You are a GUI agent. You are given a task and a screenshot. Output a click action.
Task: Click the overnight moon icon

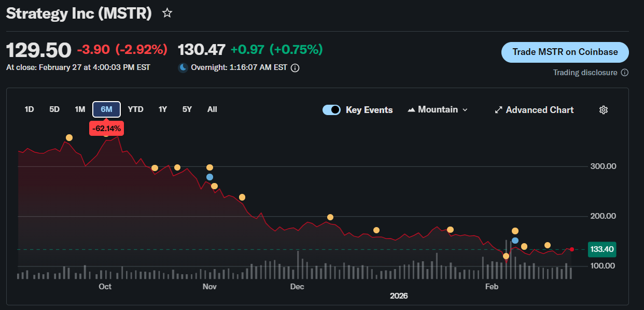pos(183,67)
